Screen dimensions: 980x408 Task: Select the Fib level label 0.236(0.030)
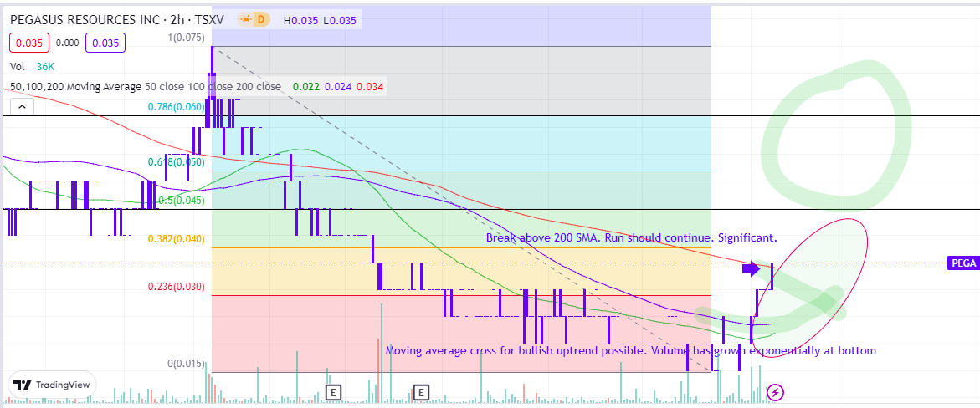[x=177, y=287]
